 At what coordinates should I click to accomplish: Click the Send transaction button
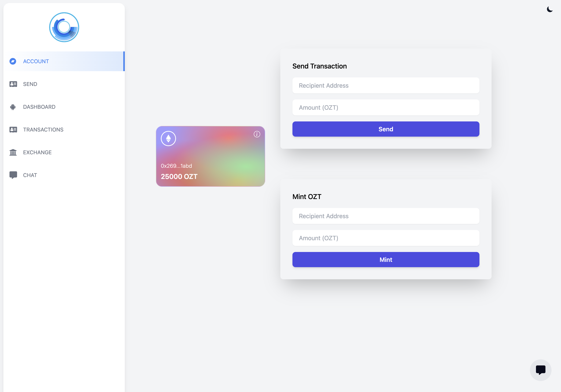[x=386, y=129]
